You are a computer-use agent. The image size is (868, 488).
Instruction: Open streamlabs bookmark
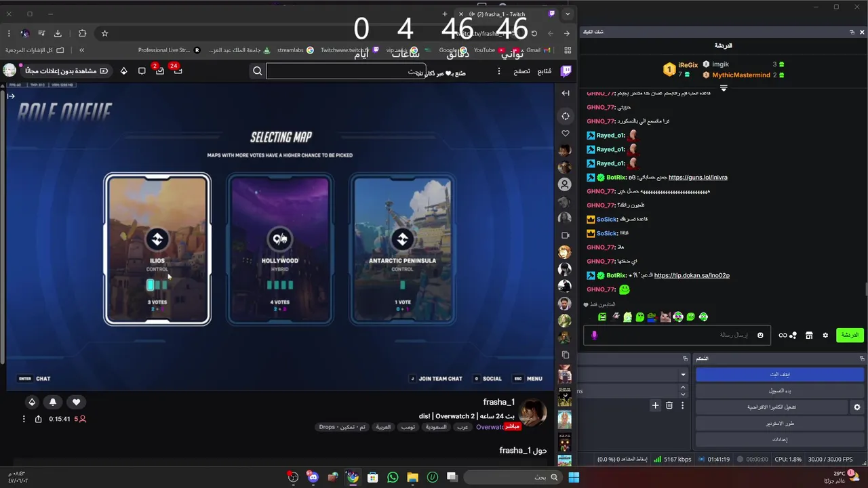point(295,50)
